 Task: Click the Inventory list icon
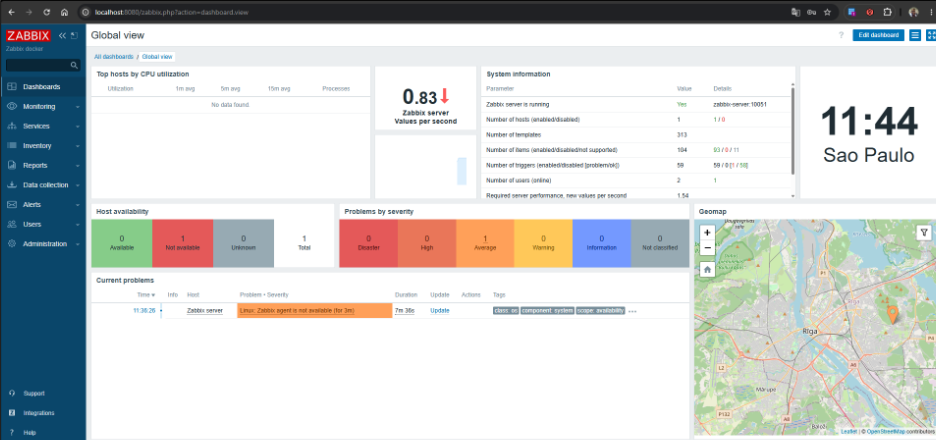(11, 146)
